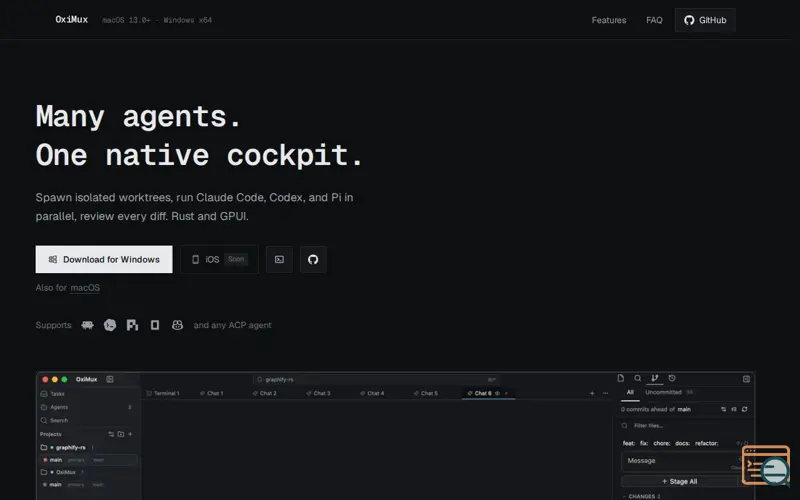
Task: Click the search icon in right panel toolbar
Action: point(638,378)
